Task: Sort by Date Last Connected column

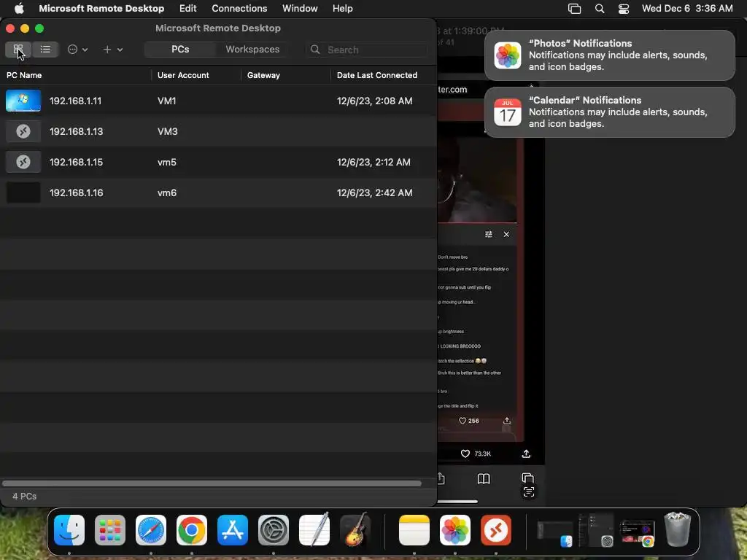Action: [x=377, y=75]
